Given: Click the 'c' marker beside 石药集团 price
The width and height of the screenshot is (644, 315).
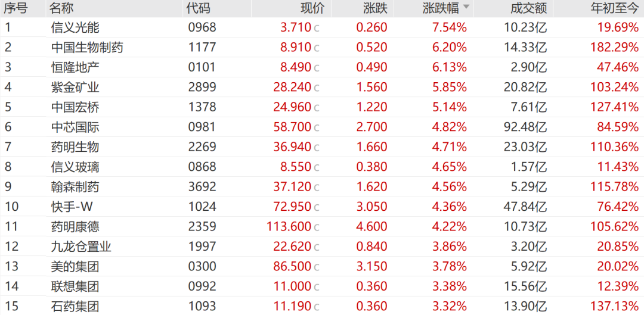Looking at the screenshot, I should pyautogui.click(x=316, y=307).
